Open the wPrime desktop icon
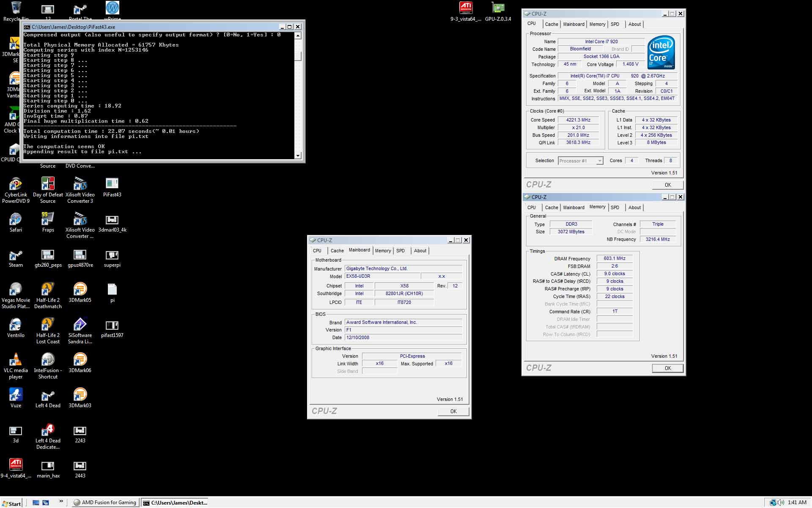Viewport: 812px width, 508px height. pyautogui.click(x=112, y=8)
